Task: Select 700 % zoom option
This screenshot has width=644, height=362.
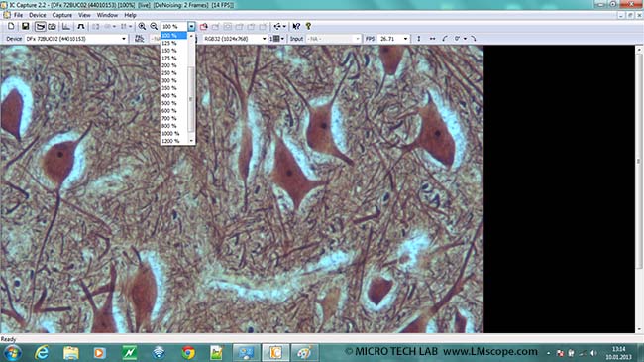Action: click(174, 118)
